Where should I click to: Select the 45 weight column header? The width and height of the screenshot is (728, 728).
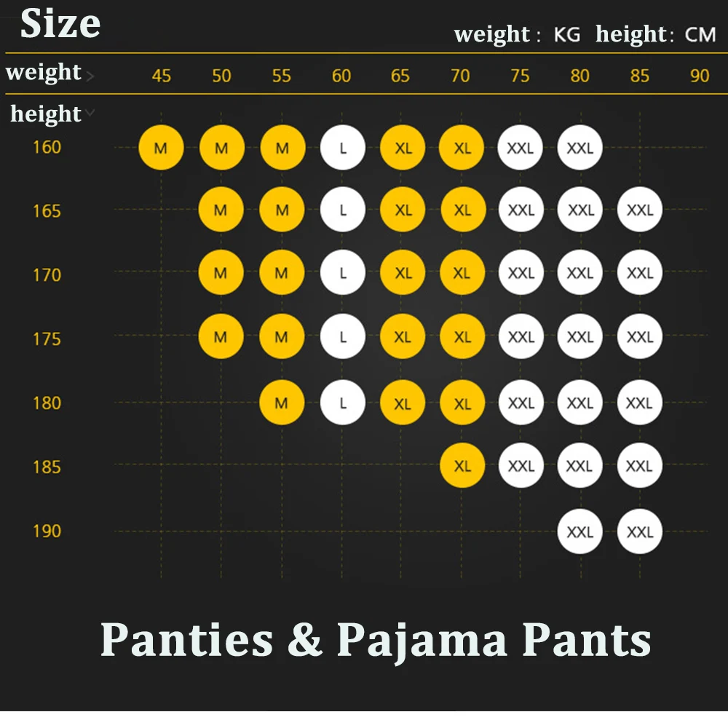[161, 76]
